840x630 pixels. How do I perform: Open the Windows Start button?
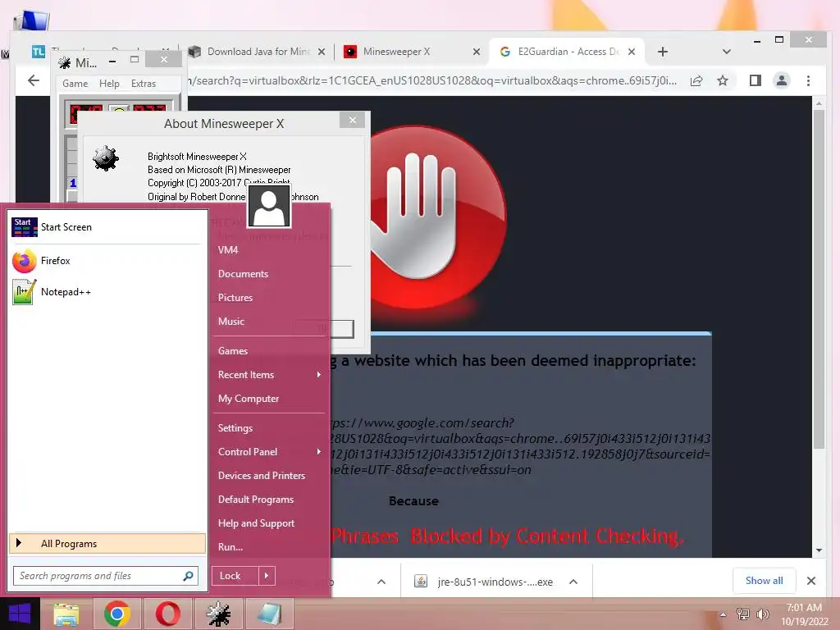click(x=20, y=614)
